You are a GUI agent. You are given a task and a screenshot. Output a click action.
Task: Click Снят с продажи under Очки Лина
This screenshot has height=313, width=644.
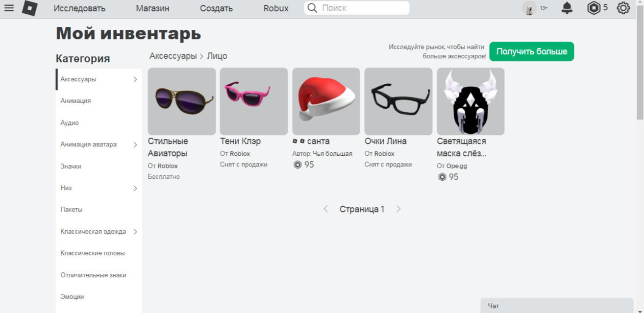388,165
